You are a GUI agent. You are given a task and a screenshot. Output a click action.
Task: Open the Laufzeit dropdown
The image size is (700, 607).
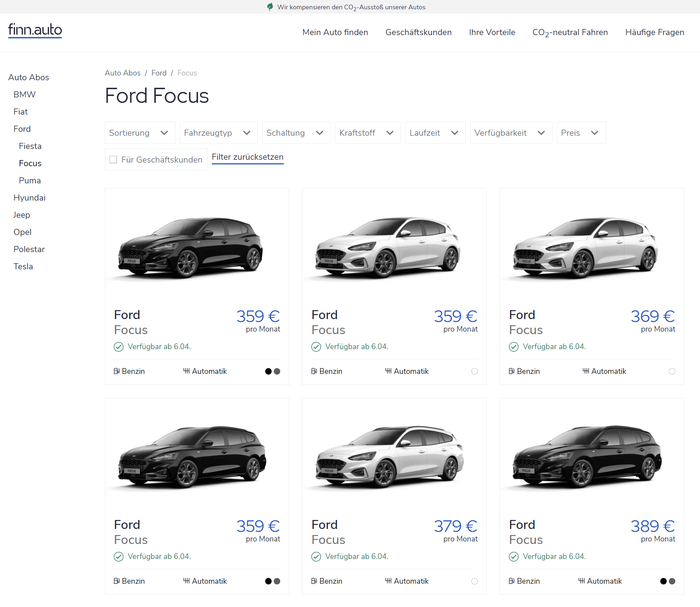(435, 133)
